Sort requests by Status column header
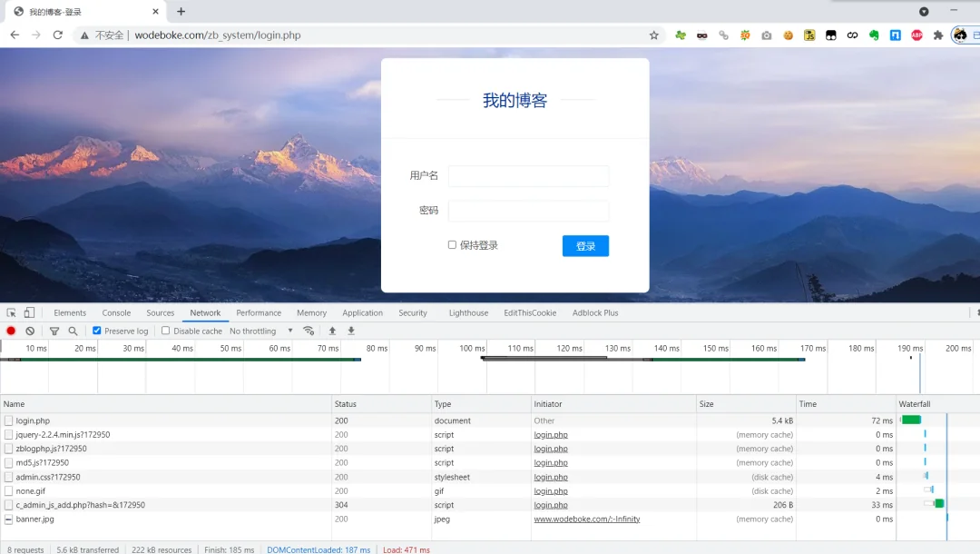Viewport: 980px width, 554px height. pos(381,404)
